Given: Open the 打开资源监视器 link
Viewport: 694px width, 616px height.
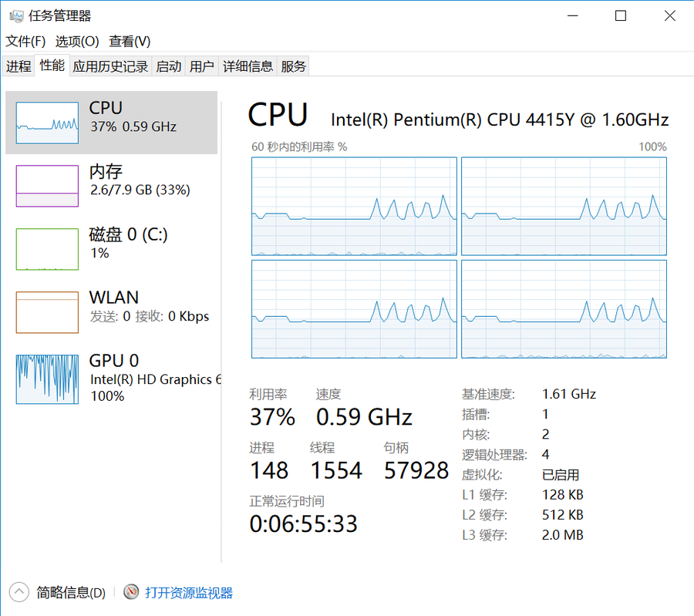Looking at the screenshot, I should (x=189, y=593).
